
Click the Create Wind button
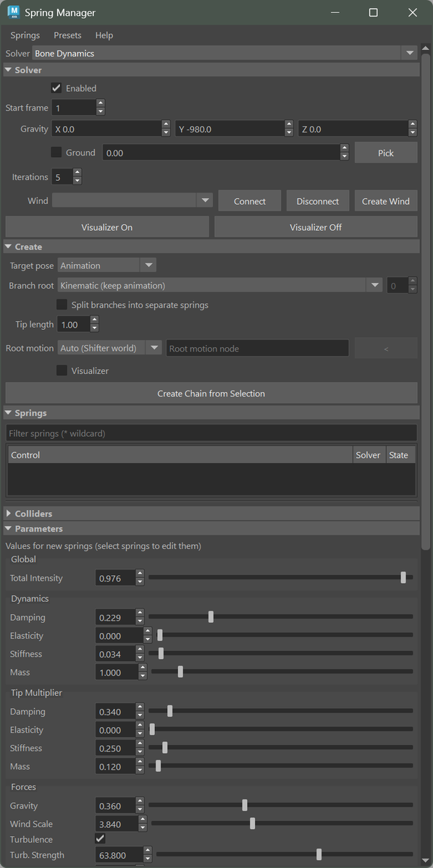[x=386, y=201]
